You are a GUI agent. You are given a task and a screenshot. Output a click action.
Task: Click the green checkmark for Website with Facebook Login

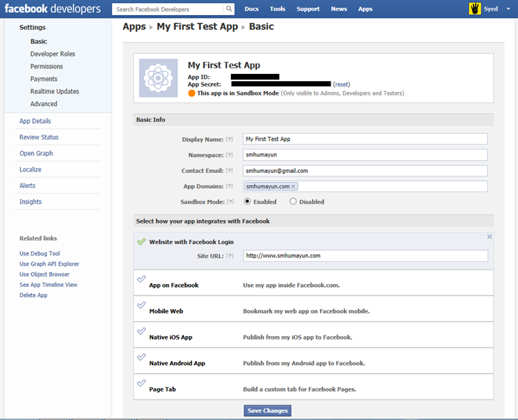(141, 241)
